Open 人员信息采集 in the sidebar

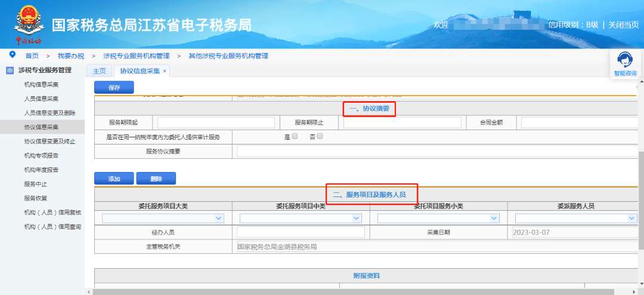pos(41,99)
